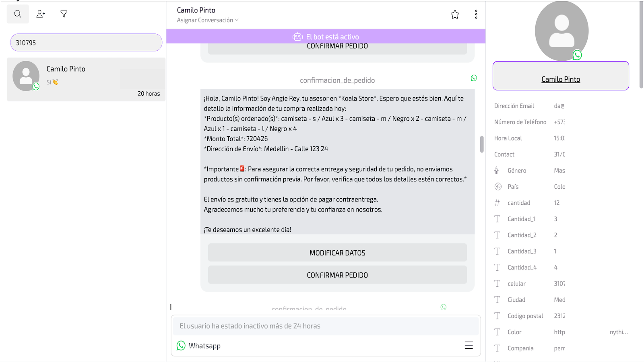Click the Cantidad_2 value 2
The width and height of the screenshot is (644, 362).
[555, 235]
